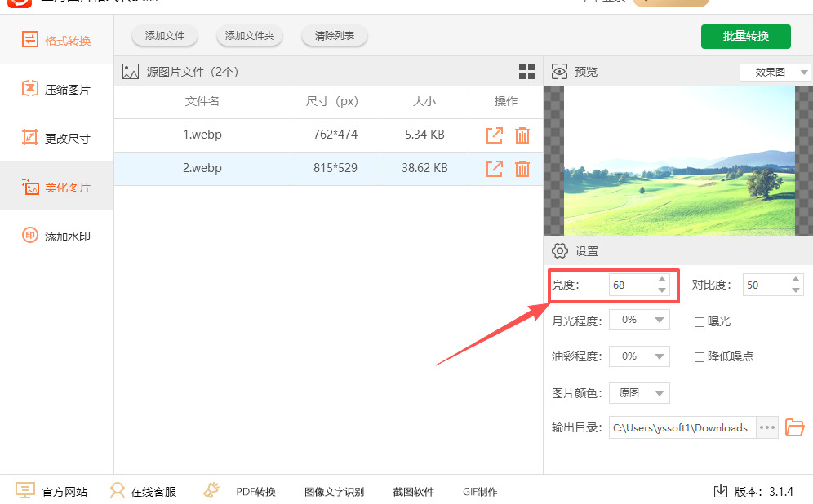Decrease 亮度 with the down arrow
Viewport: 813px width, 504px height.
[x=662, y=290]
